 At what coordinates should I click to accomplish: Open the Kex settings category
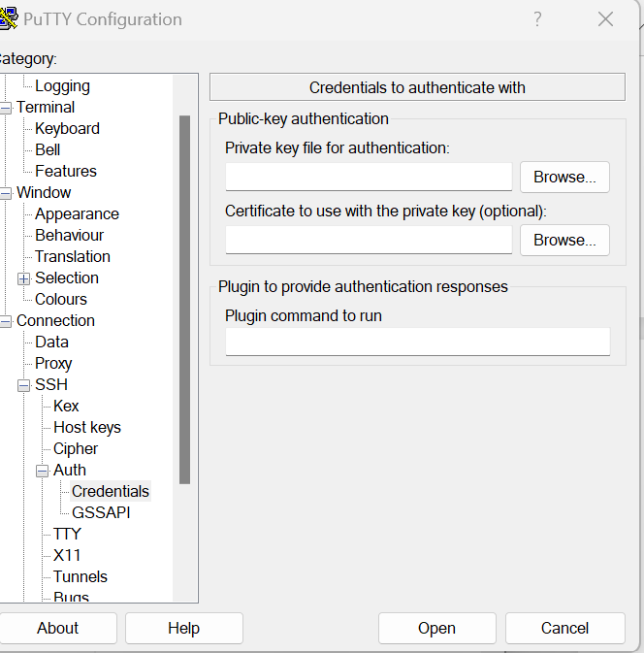tap(66, 406)
